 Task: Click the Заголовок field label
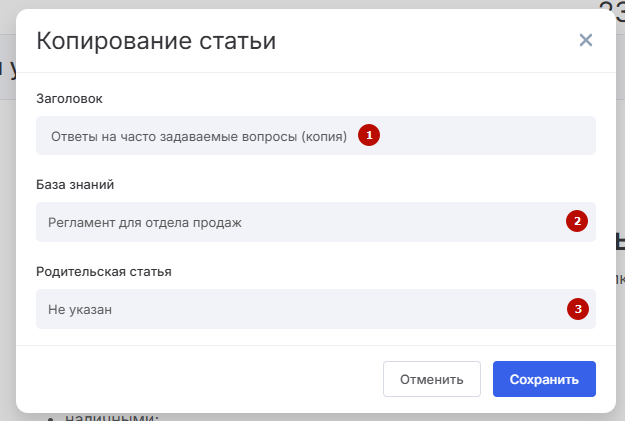(x=69, y=98)
